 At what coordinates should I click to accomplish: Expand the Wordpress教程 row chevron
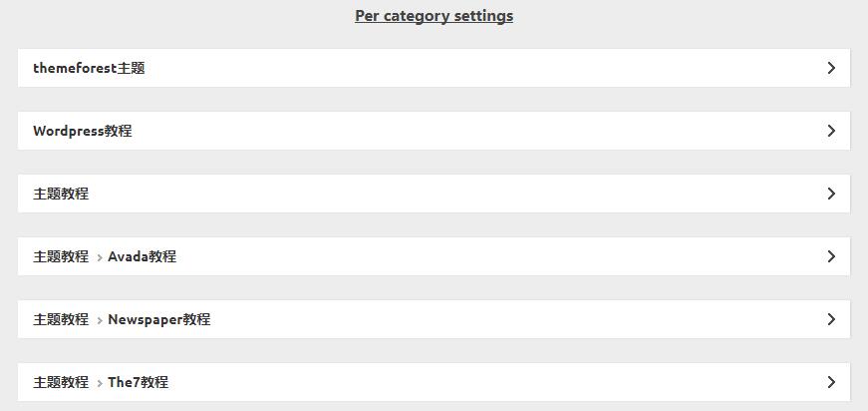(831, 131)
